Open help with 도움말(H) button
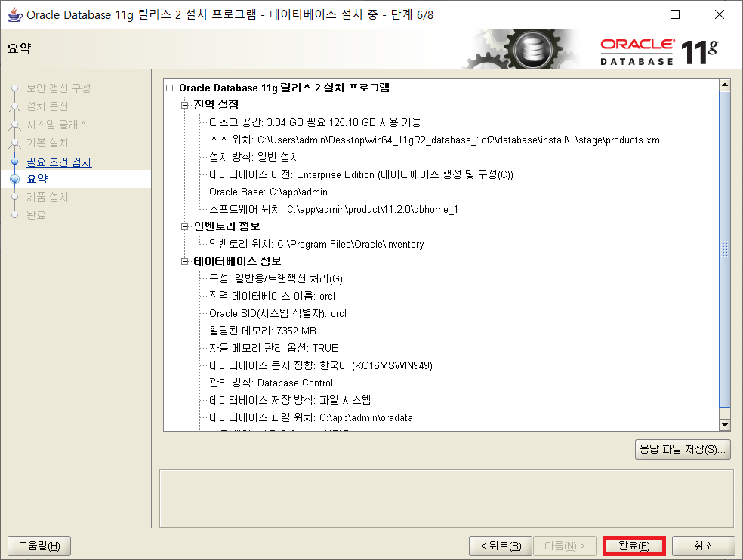Viewport: 743px width, 560px height. (x=39, y=546)
